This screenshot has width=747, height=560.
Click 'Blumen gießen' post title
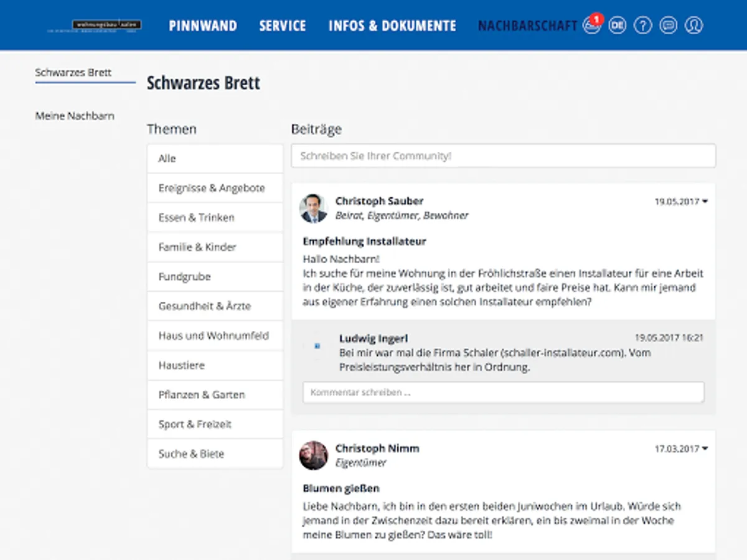pos(341,488)
